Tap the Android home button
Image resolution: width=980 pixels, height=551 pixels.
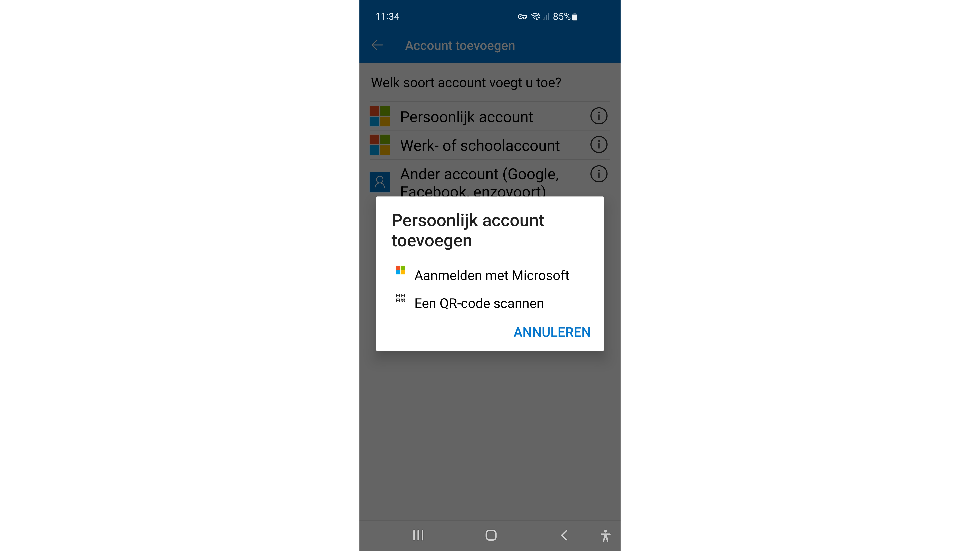491,535
